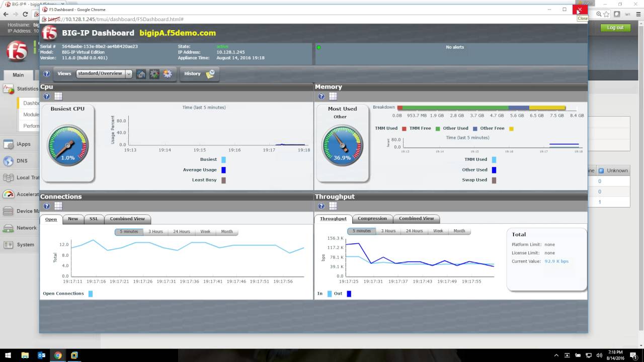
Task: Click the home view icon in toolbar
Action: click(141, 74)
